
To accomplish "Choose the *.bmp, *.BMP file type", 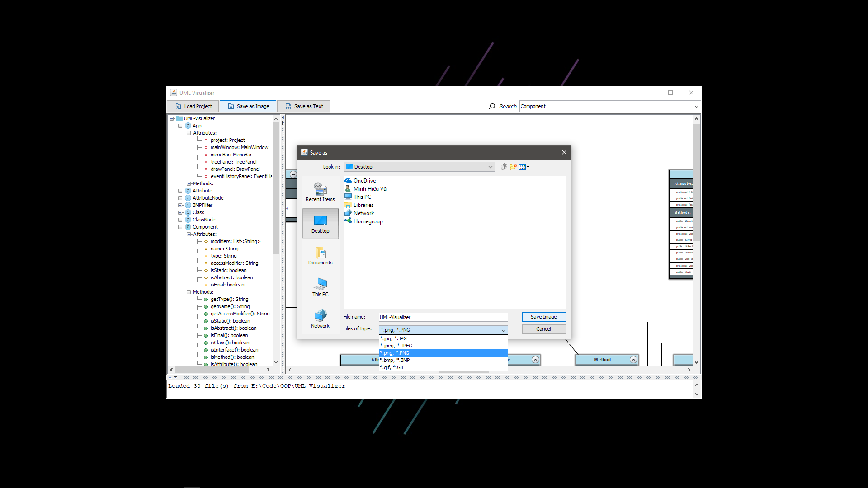I will click(x=443, y=360).
